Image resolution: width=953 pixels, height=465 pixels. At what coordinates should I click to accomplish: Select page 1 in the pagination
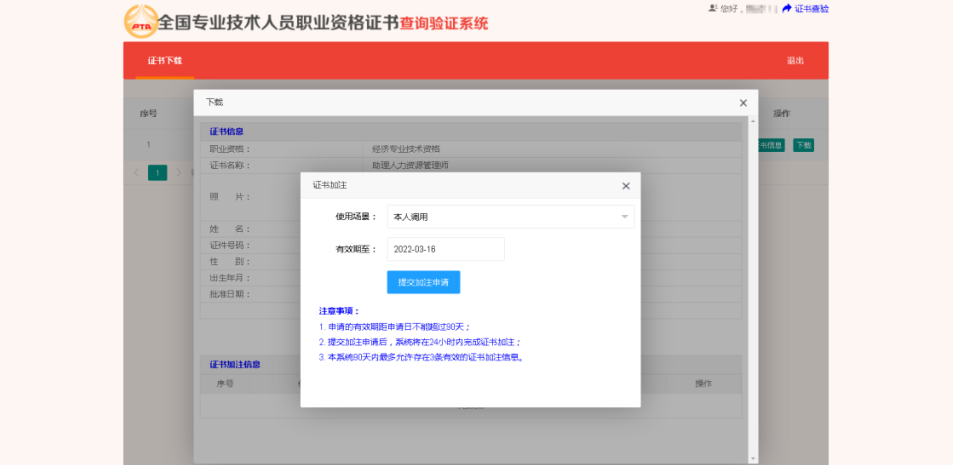coord(157,173)
